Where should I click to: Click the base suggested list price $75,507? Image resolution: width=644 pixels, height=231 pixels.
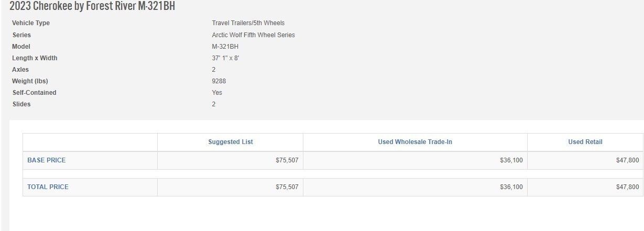coord(287,160)
